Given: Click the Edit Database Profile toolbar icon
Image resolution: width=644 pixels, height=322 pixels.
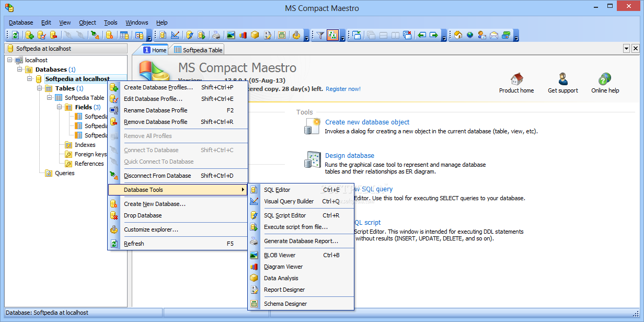Looking at the screenshot, I should 42,35.
